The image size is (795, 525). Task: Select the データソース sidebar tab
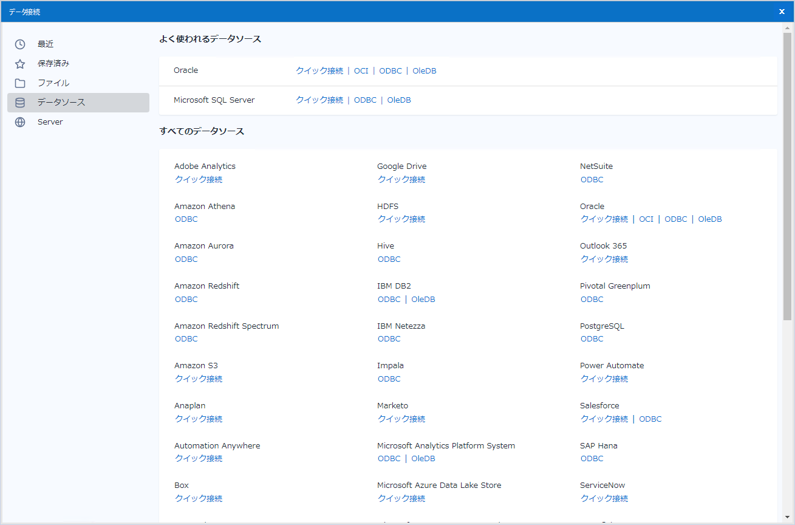(78, 102)
